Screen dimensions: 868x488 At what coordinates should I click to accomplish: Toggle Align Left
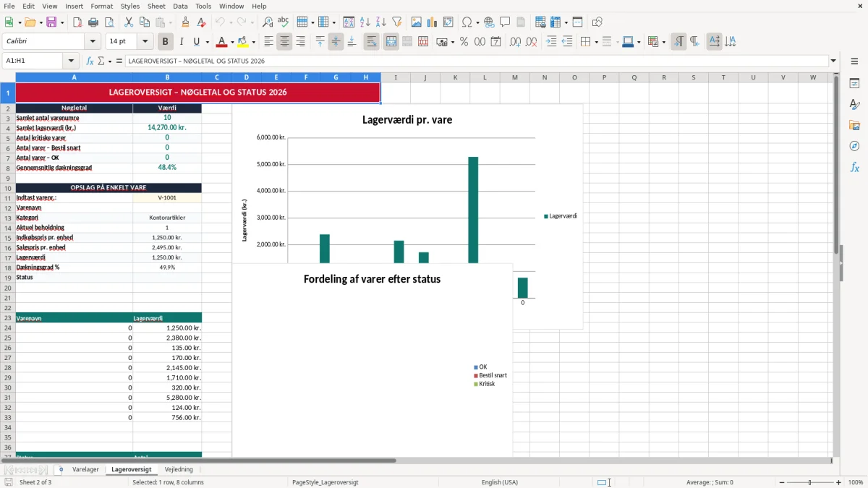click(268, 42)
